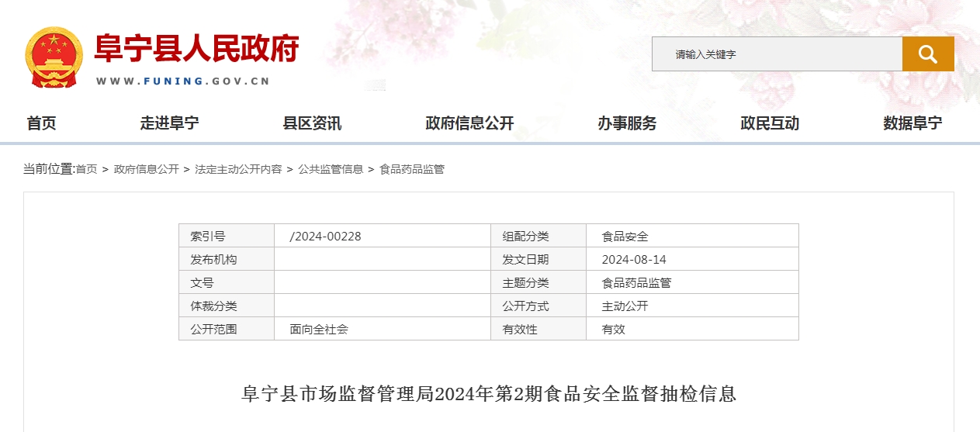Image resolution: width=980 pixels, height=432 pixels.
Task: Click the 索引号 label cell
Action: click(227, 236)
